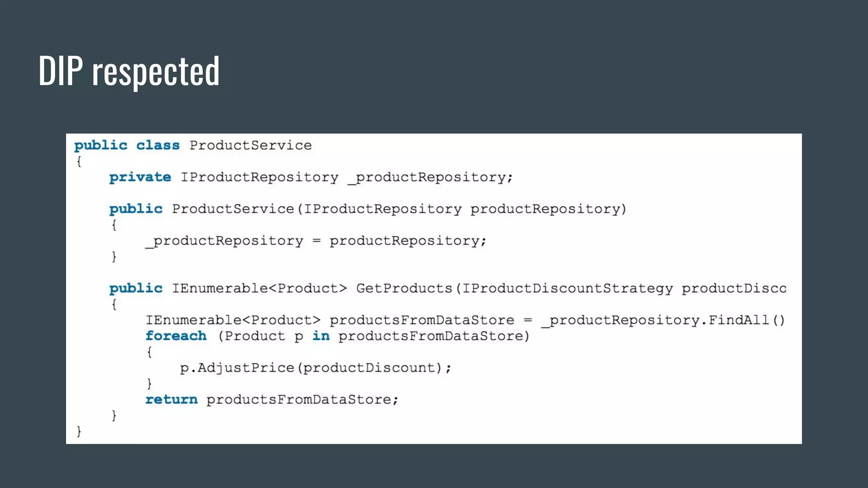Click the ProductService constructor name

point(233,209)
